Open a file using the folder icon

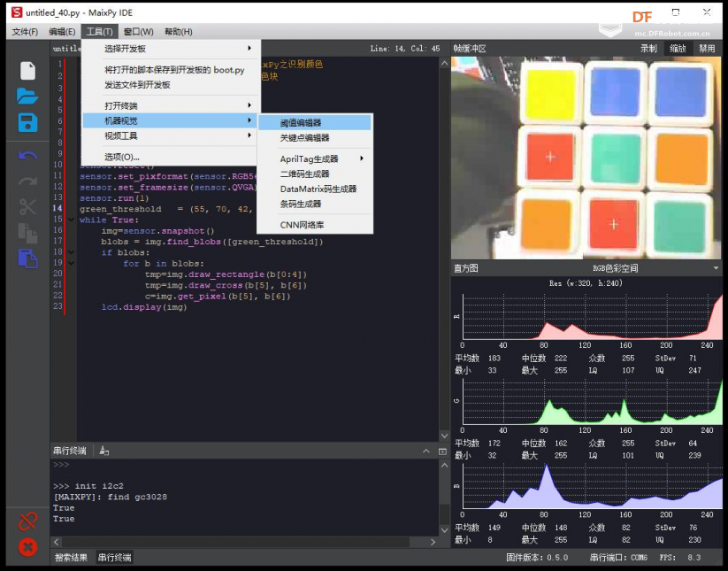coord(27,96)
